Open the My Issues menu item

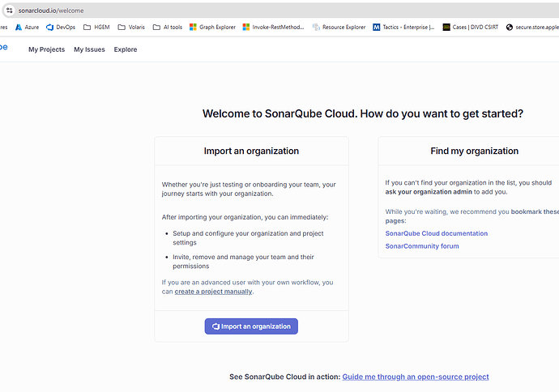pyautogui.click(x=89, y=49)
